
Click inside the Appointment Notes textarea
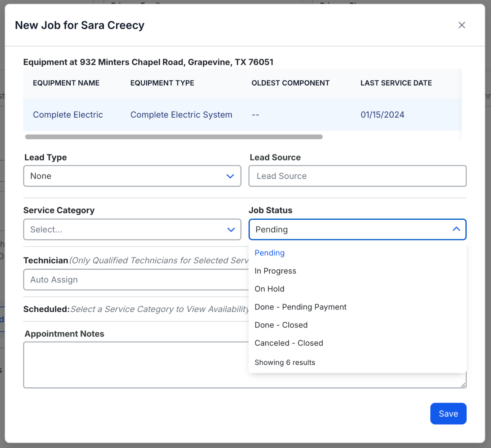pyautogui.click(x=136, y=365)
